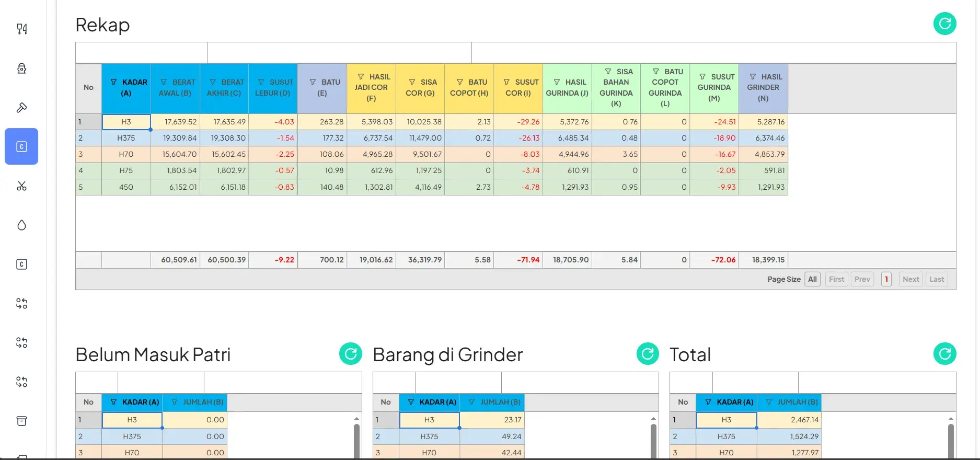Select the hammer icon in the sidebar
This screenshot has height=460, width=980.
pyautogui.click(x=21, y=107)
